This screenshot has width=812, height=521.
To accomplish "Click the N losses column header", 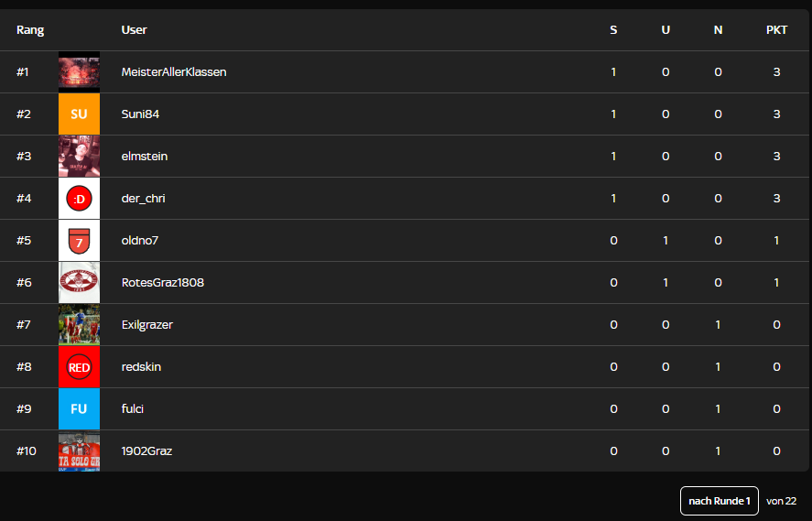I will 718,30.
